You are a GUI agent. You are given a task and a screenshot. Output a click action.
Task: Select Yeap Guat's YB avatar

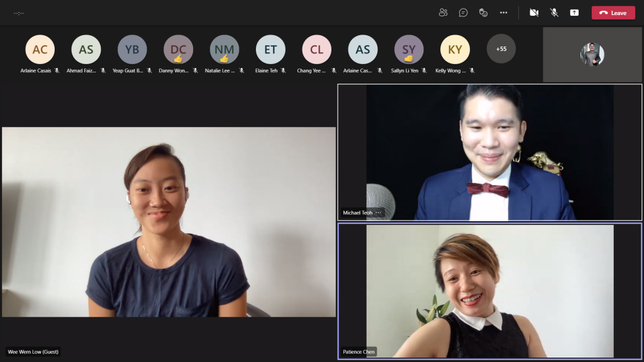click(132, 50)
